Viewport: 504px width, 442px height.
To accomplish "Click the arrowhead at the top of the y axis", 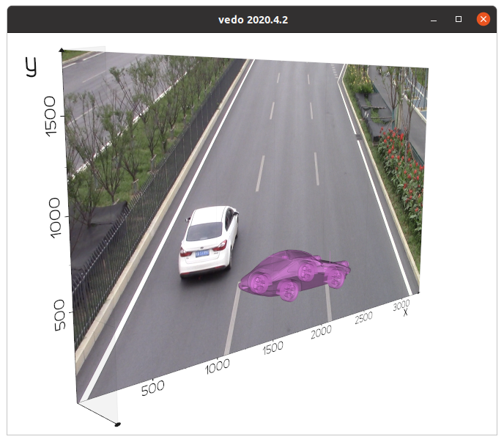I will (x=62, y=50).
